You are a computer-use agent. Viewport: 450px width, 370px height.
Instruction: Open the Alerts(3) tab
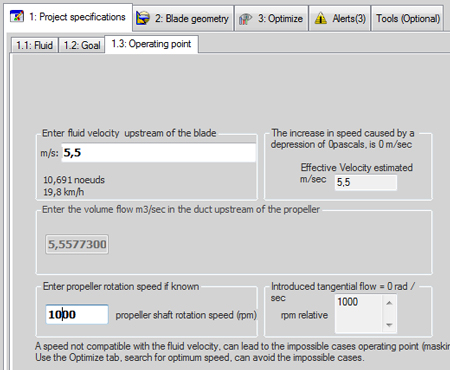click(339, 18)
